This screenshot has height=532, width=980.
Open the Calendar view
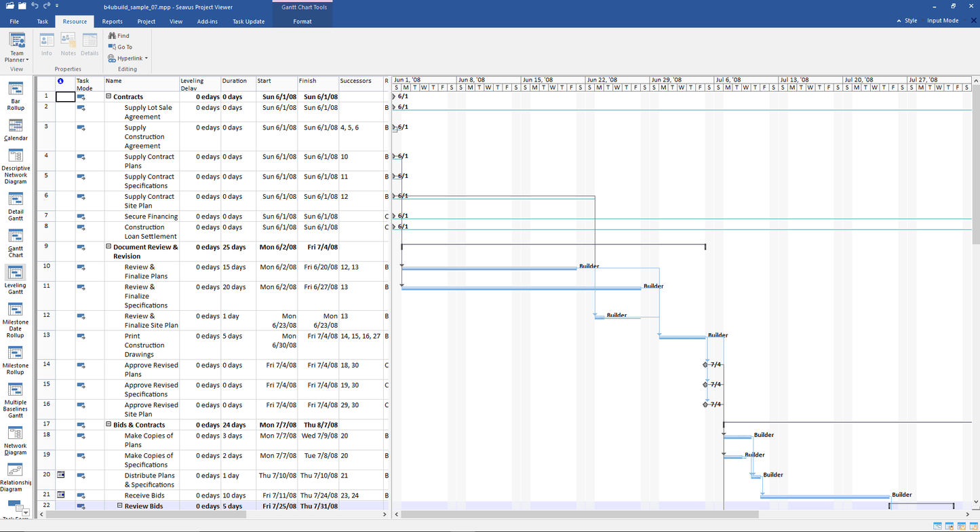pyautogui.click(x=15, y=131)
